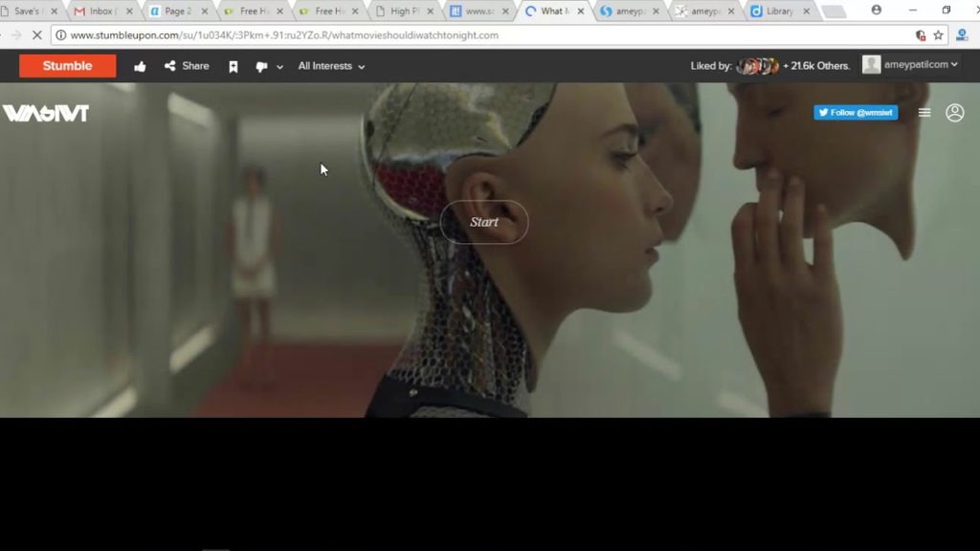Close the High P tab
Image resolution: width=980 pixels, height=551 pixels.
tap(430, 11)
